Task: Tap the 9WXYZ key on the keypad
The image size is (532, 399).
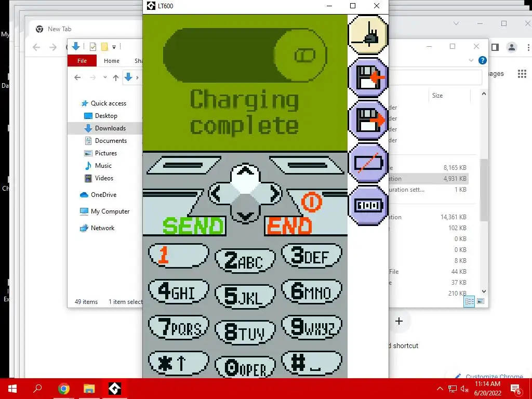Action: (312, 327)
